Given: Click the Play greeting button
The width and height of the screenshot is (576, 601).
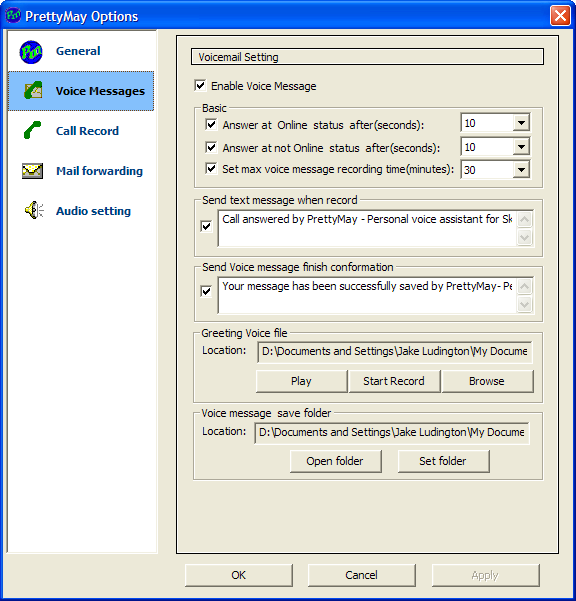Looking at the screenshot, I should click(x=301, y=381).
